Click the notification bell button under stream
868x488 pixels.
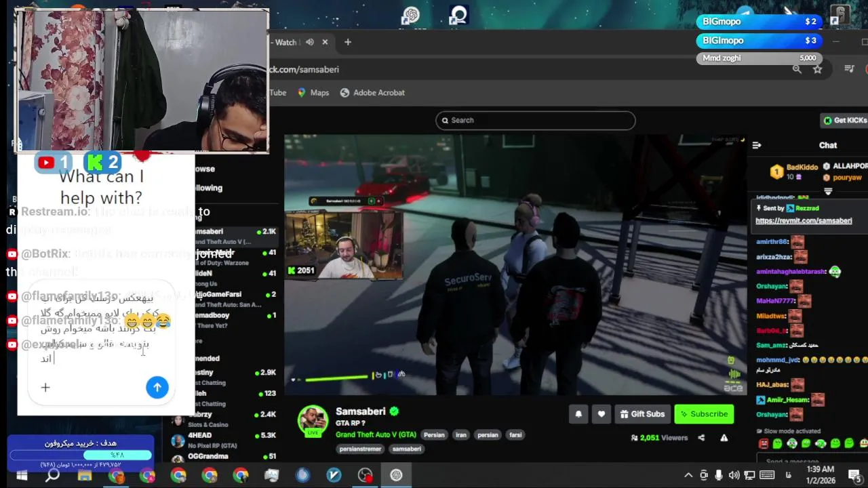point(578,414)
